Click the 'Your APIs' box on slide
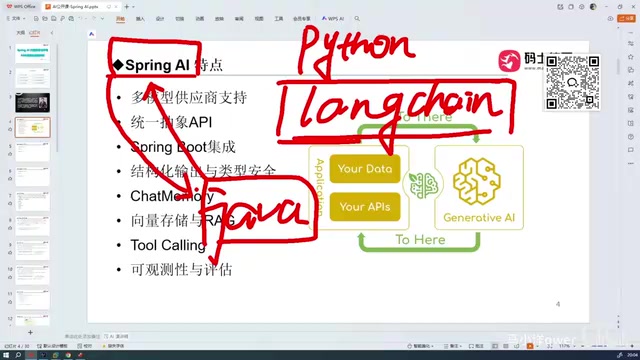Viewport: 640px width, 360px height. point(365,207)
